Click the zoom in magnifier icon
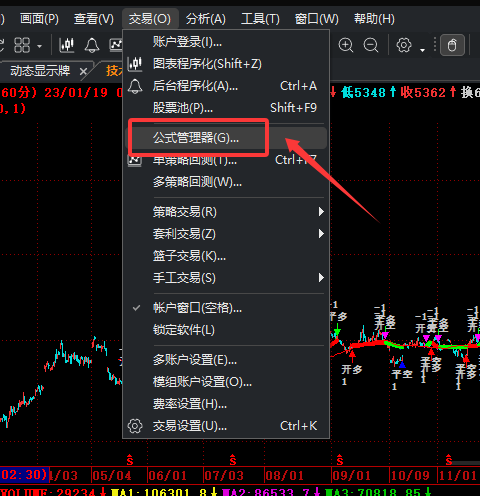This screenshot has width=480, height=496. [x=346, y=45]
